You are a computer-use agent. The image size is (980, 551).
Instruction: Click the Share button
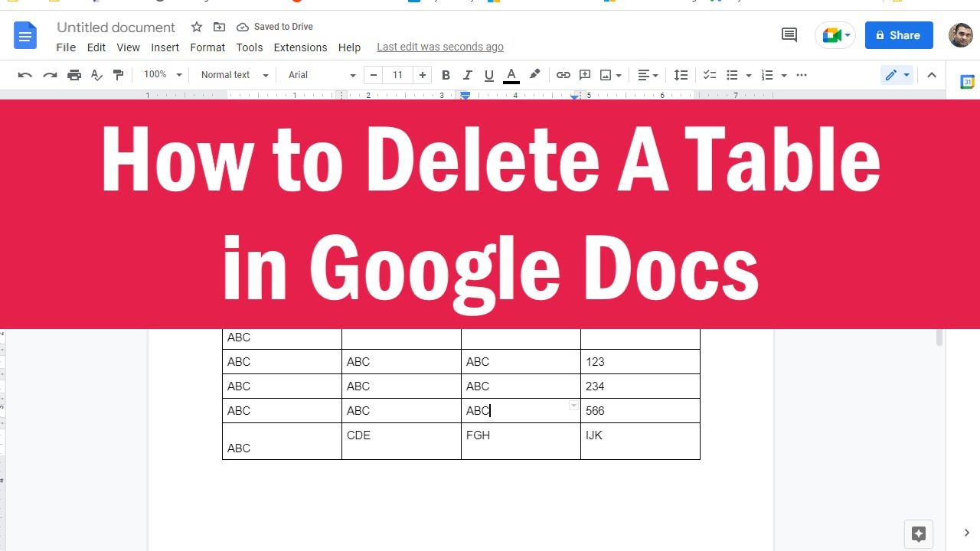pos(899,35)
